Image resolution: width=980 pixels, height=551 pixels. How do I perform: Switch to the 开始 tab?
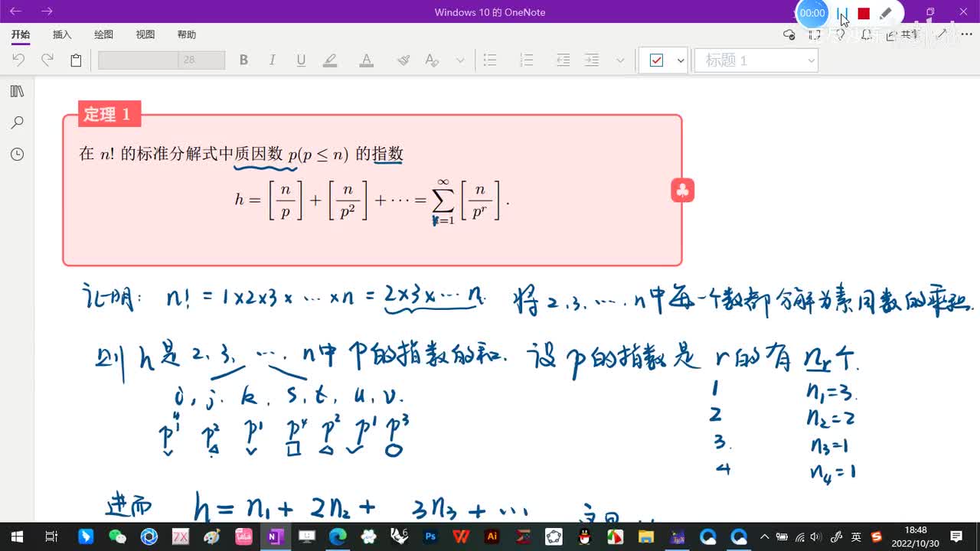pyautogui.click(x=21, y=34)
